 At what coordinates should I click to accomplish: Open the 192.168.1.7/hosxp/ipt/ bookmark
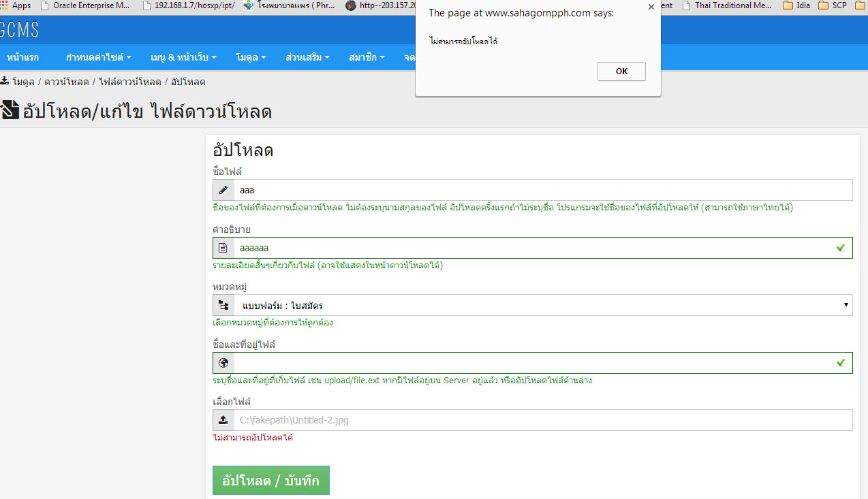(x=189, y=5)
